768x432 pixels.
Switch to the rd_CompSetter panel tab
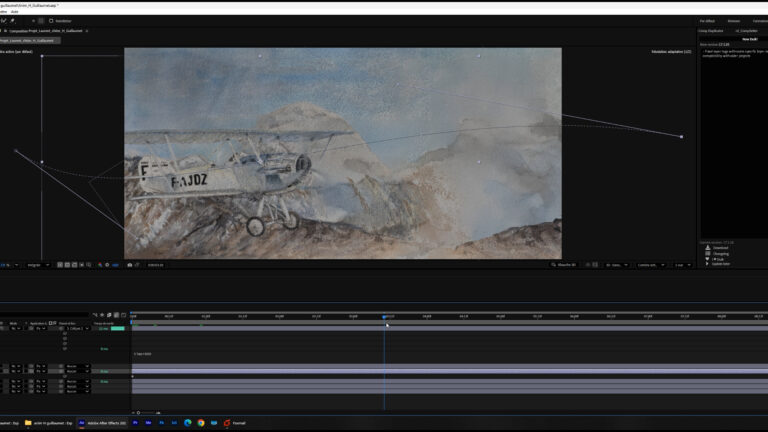pos(746,31)
